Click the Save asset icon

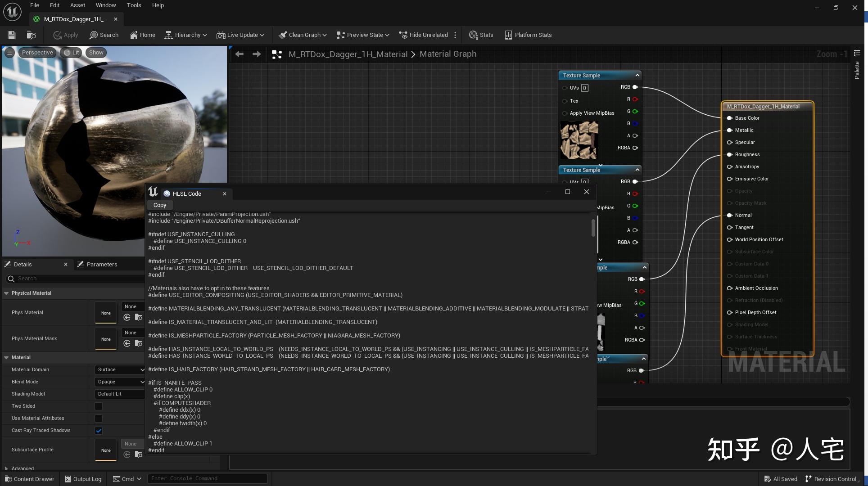pyautogui.click(x=12, y=35)
